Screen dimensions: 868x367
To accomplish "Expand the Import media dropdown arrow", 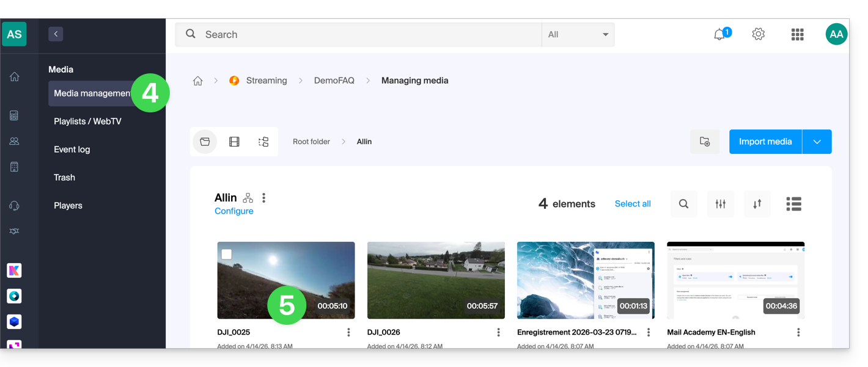I will 817,142.
